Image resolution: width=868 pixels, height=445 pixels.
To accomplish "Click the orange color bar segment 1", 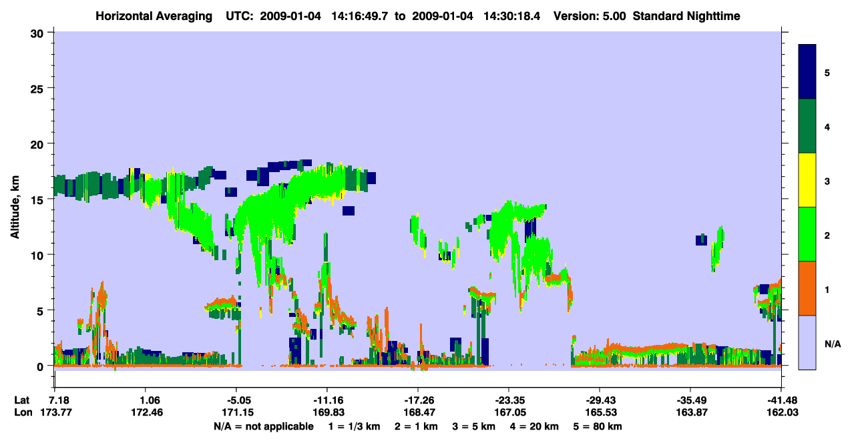I will pyautogui.click(x=807, y=288).
